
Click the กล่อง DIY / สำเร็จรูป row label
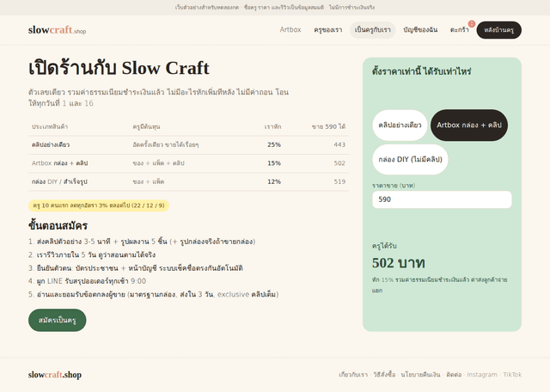(x=59, y=181)
